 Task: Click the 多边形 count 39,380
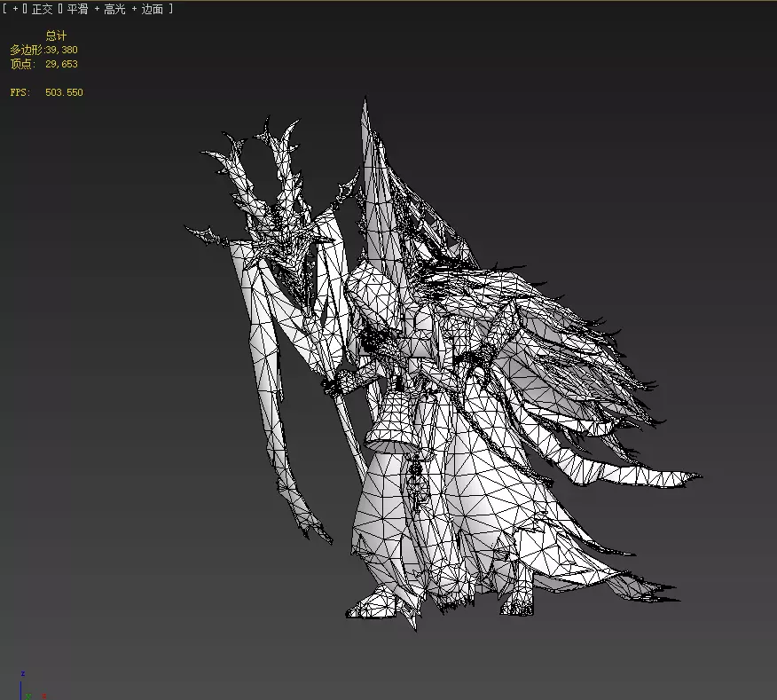pyautogui.click(x=61, y=50)
